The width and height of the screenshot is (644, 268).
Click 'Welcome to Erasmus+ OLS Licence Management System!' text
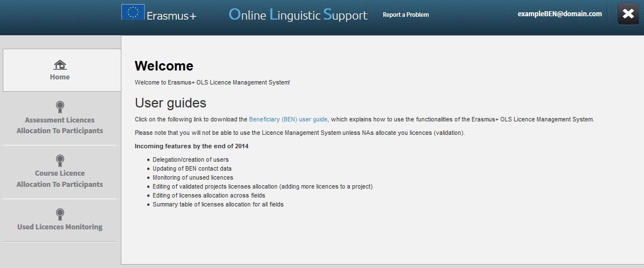(x=213, y=82)
